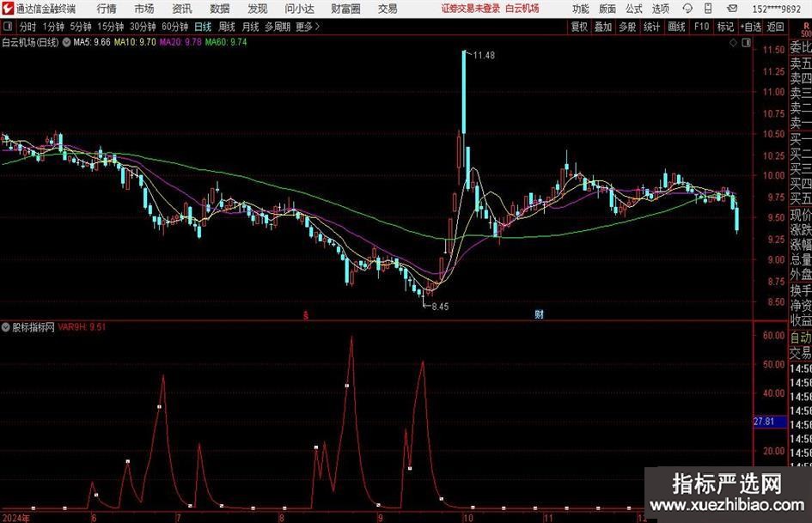The width and height of the screenshot is (812, 523).
Task: Switch to 60分钟 period tab
Action: click(175, 27)
